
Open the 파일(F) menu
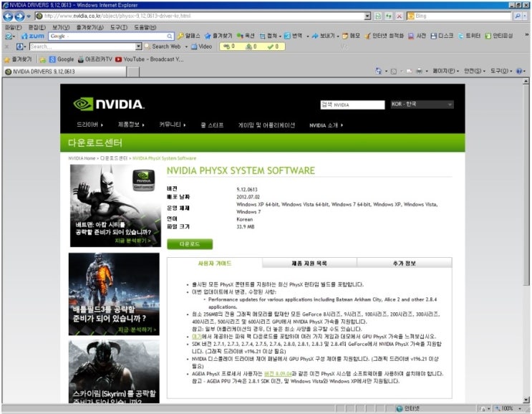pyautogui.click(x=13, y=27)
